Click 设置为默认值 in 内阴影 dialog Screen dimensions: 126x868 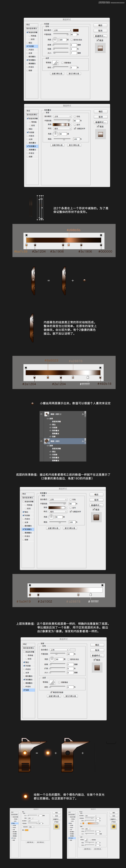(x=57, y=73)
